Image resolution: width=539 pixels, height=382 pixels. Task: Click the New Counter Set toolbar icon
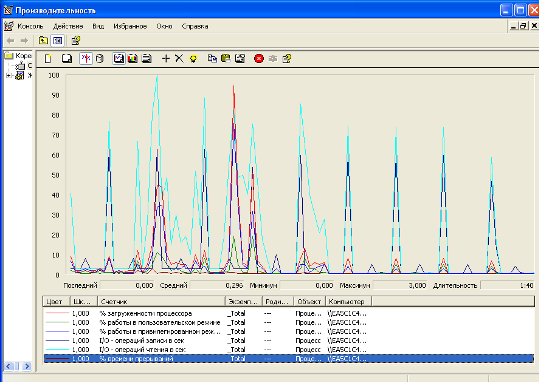tap(48, 58)
